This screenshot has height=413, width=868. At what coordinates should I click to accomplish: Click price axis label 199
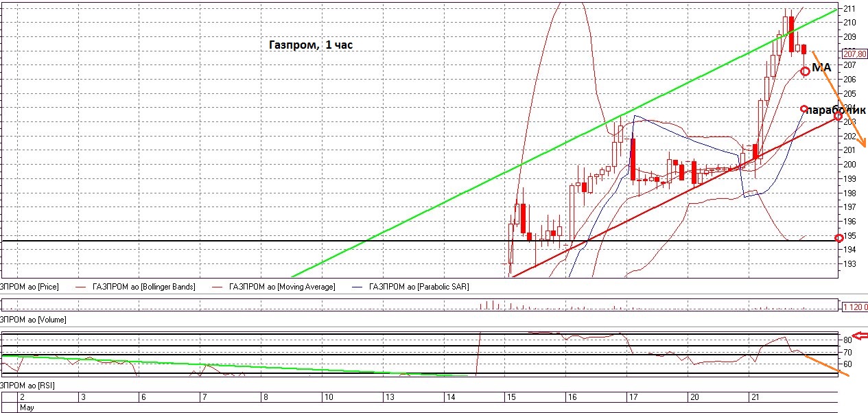(x=850, y=179)
